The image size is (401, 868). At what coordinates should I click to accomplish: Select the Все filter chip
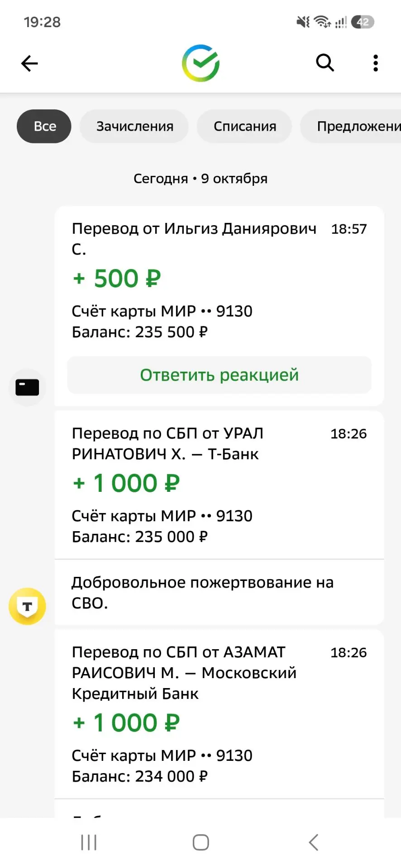coord(44,126)
